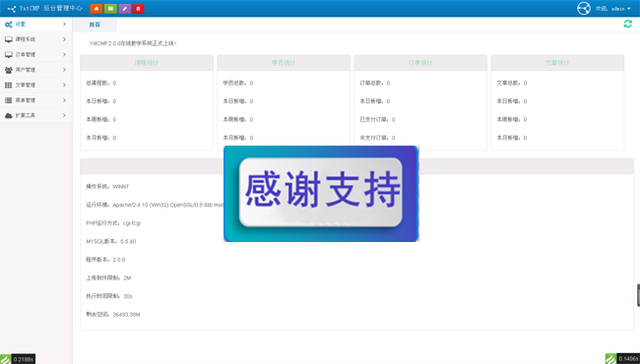Select the 首页 tab
This screenshot has width=640, height=364.
(x=95, y=25)
